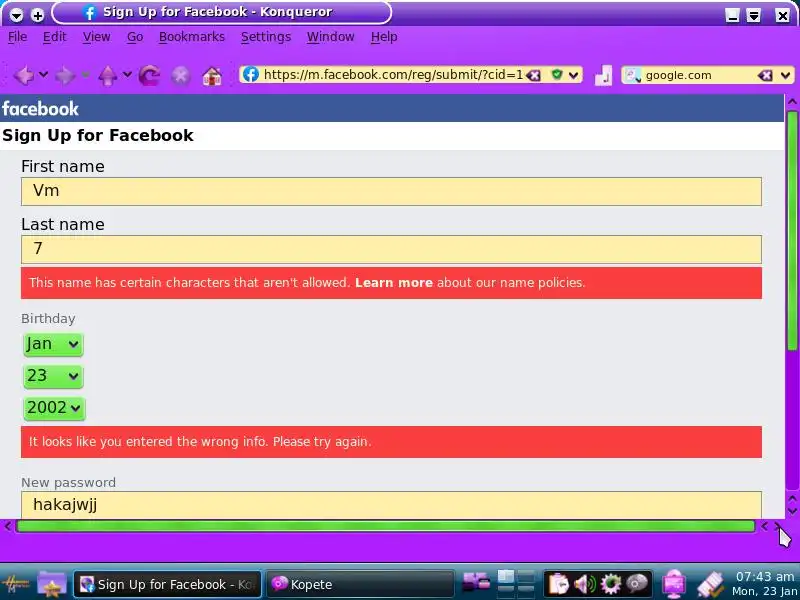Click into the URL address field
The height and width of the screenshot is (600, 800).
pos(393,75)
